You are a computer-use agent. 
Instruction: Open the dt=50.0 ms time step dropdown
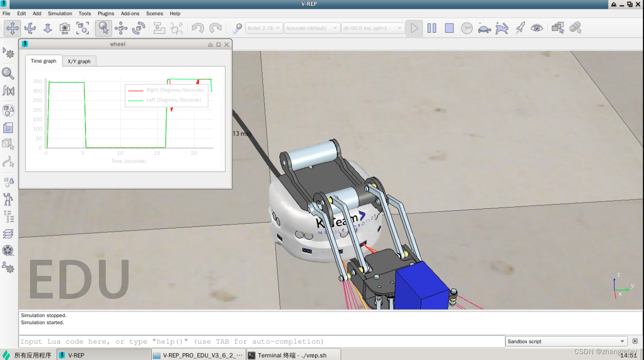click(x=373, y=28)
